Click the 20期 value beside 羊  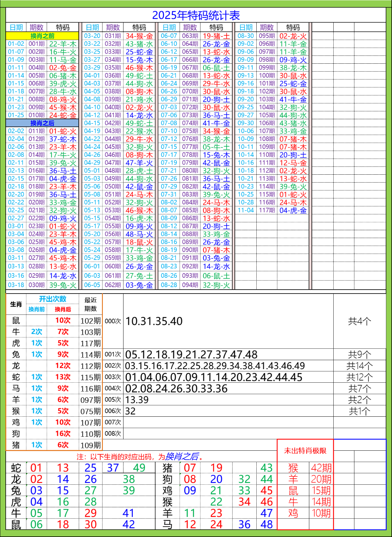[321, 479]
